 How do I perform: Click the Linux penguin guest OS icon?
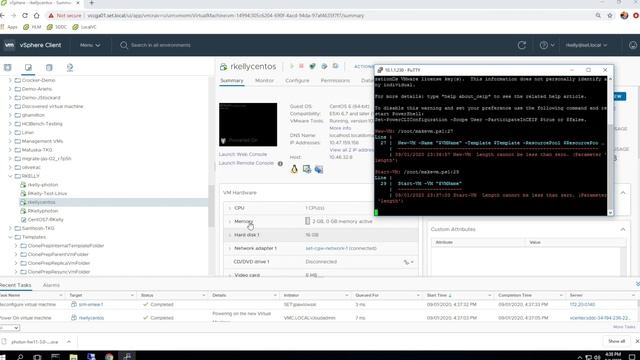[x=294, y=169]
